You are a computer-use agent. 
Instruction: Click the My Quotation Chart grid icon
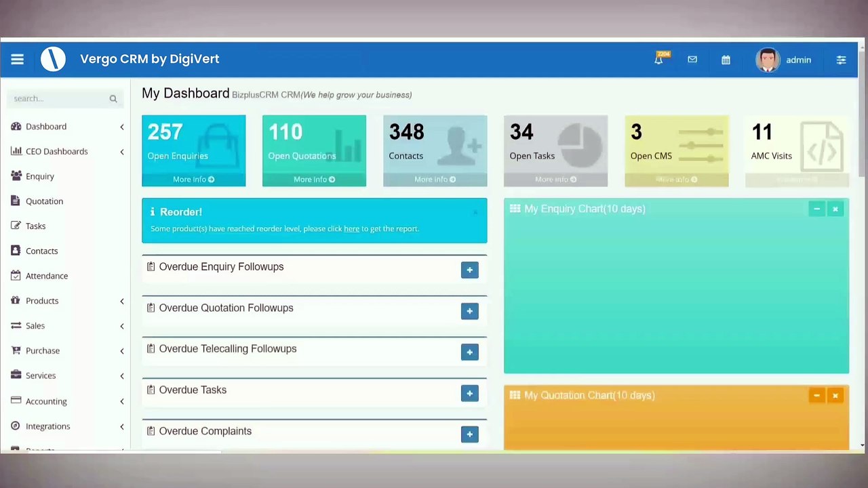pos(515,395)
